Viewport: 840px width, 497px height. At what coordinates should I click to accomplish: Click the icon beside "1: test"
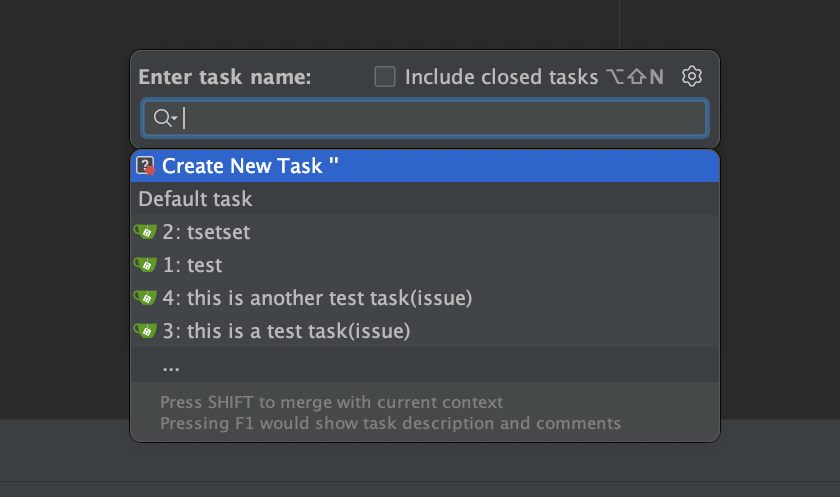click(x=146, y=265)
